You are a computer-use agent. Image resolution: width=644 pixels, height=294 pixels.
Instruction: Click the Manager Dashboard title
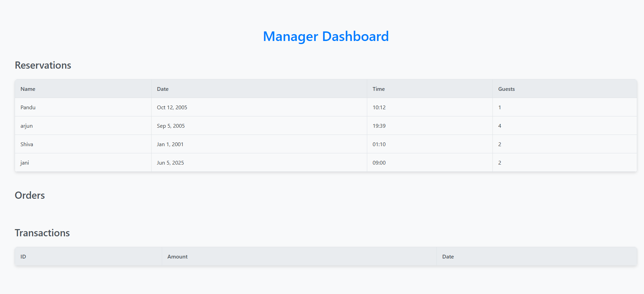click(326, 37)
